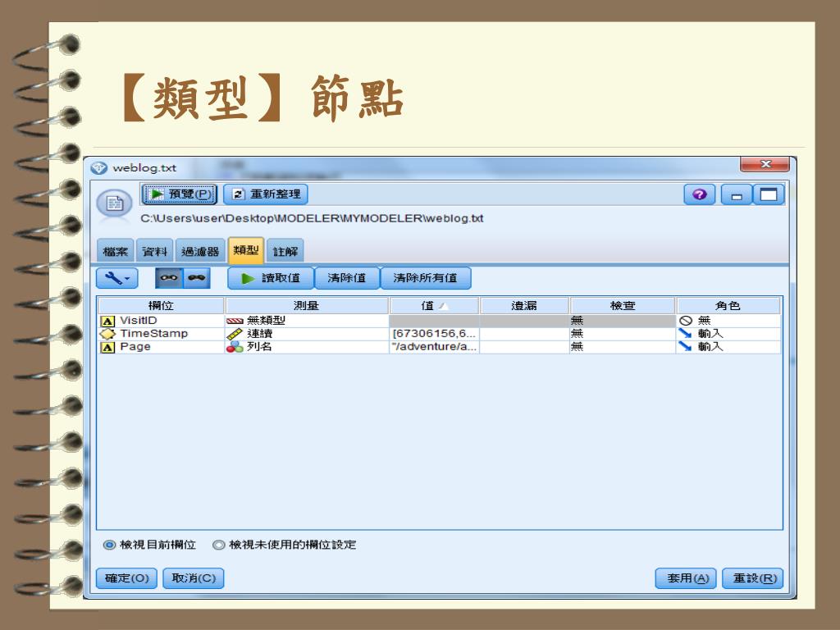Click the nominal colored balls icon
The width and height of the screenshot is (840, 630).
[235, 347]
